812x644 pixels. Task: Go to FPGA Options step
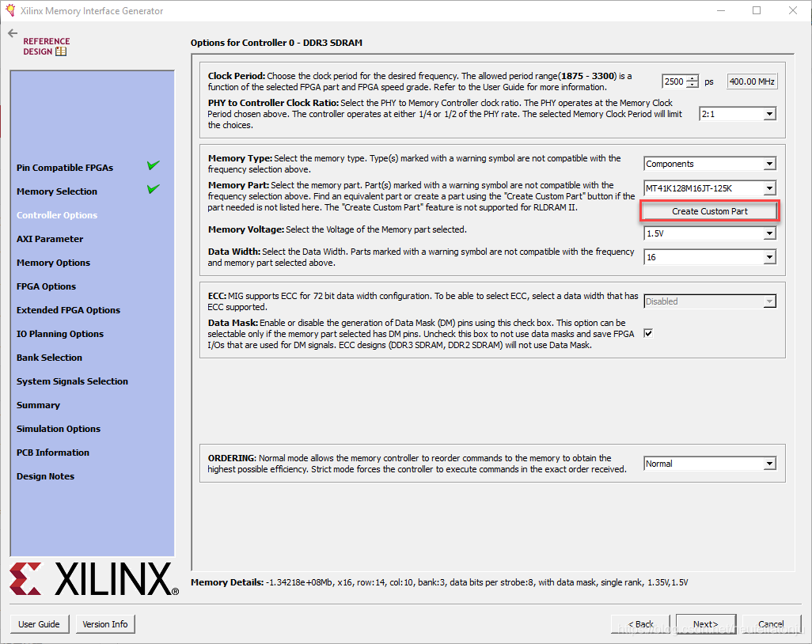pos(46,286)
